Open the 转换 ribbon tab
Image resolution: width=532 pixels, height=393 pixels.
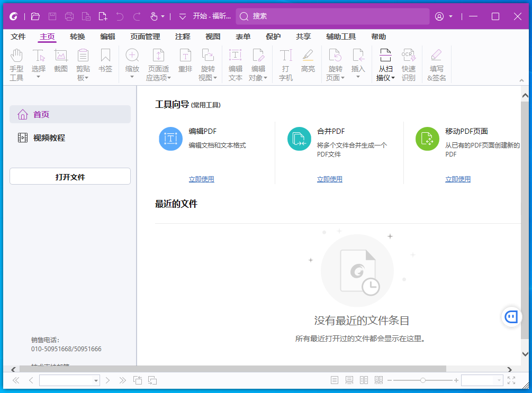coord(77,36)
